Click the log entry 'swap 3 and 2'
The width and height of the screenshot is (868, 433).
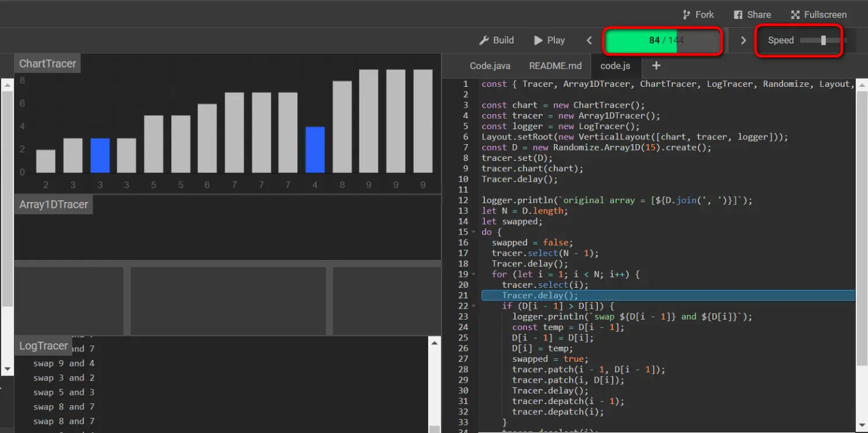coord(64,378)
